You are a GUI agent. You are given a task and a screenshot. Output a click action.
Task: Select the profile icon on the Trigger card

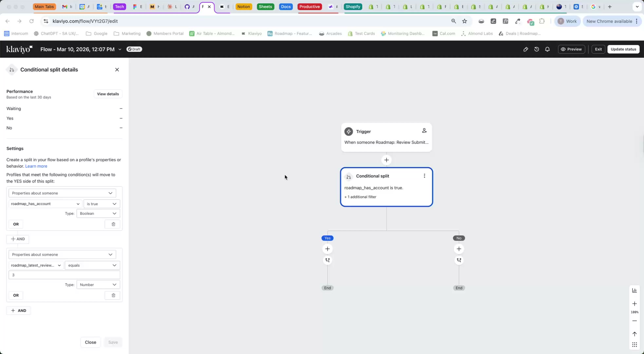424,130
